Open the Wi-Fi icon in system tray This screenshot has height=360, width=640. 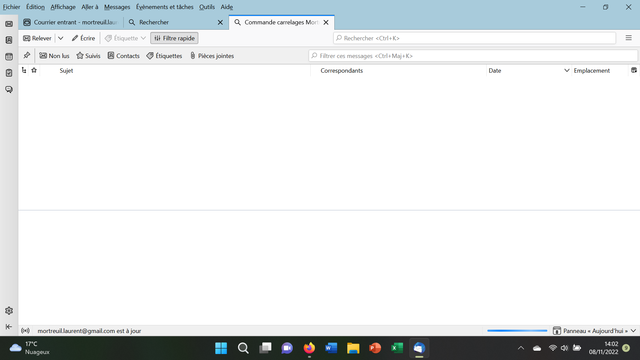click(553, 348)
